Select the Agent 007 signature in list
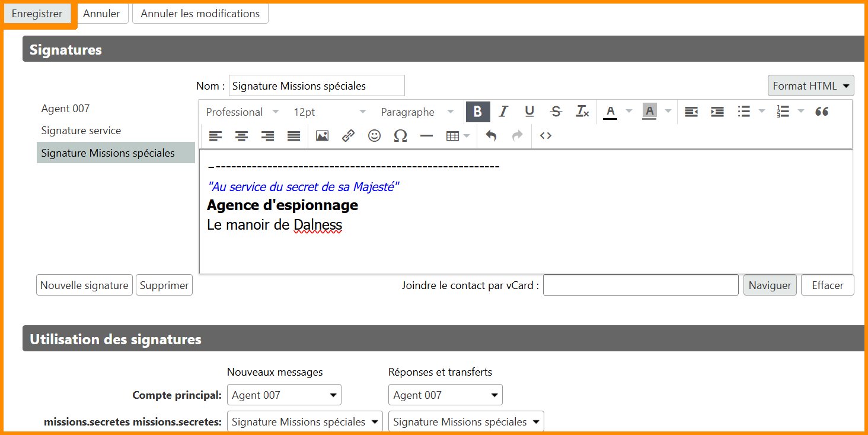 [65, 109]
